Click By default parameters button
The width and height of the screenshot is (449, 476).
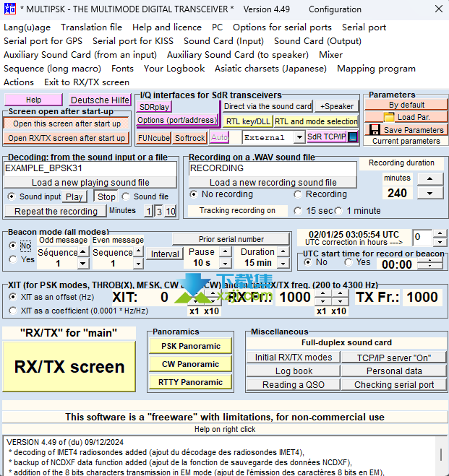point(406,105)
